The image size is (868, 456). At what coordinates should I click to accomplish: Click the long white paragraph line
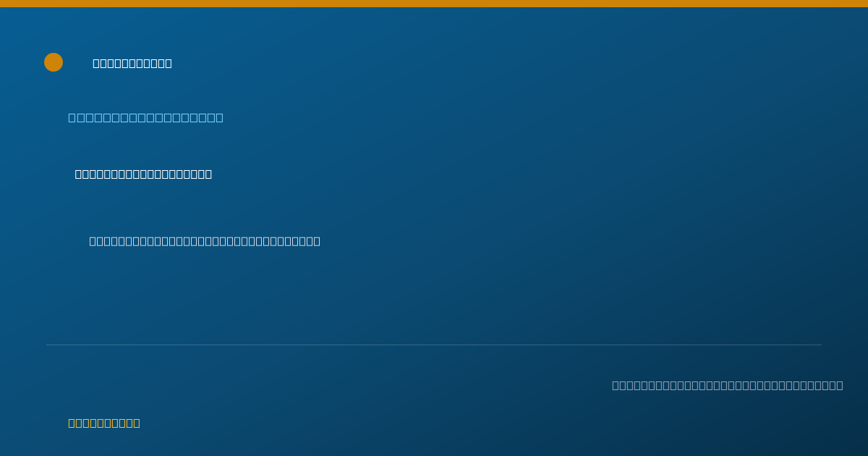coord(205,241)
